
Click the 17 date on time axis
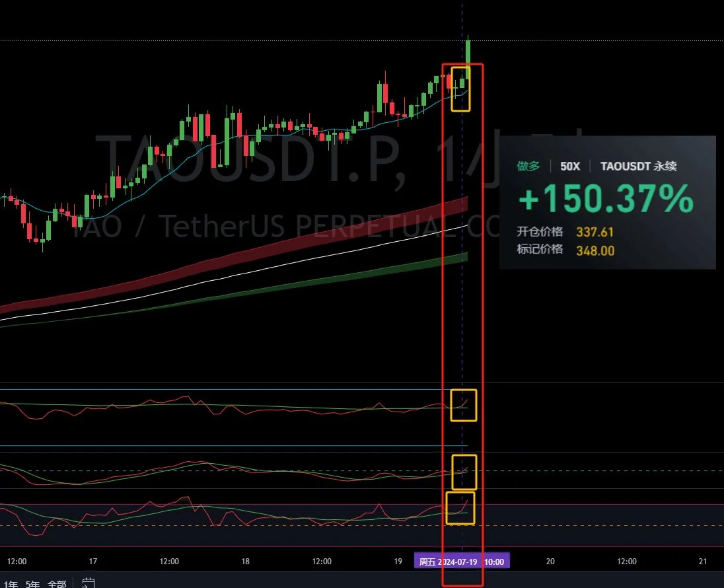(x=92, y=561)
